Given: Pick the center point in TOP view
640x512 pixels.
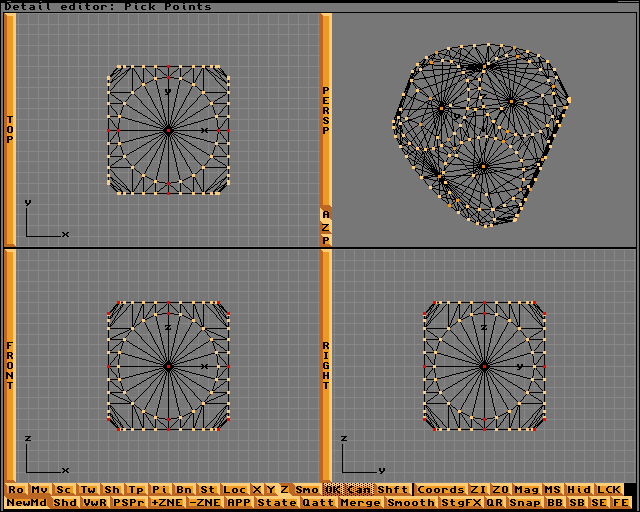Looking at the screenshot, I should tap(168, 131).
